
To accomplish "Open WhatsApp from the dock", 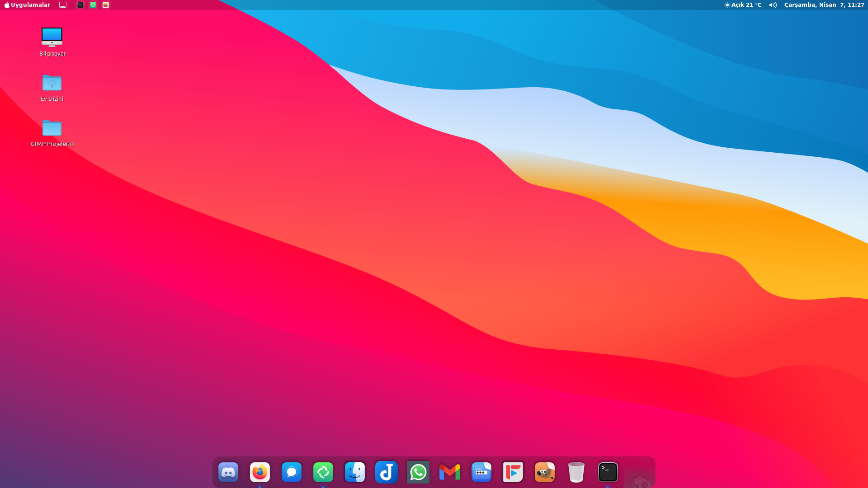I will [418, 472].
